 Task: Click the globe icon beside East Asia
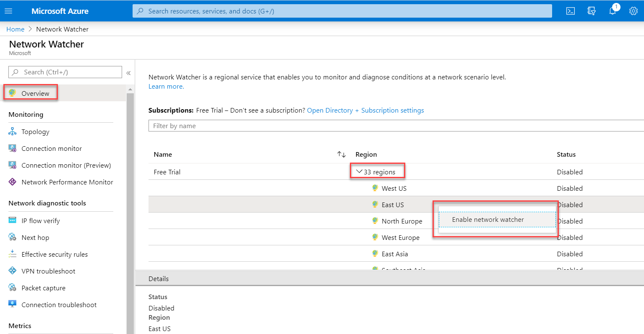click(375, 253)
